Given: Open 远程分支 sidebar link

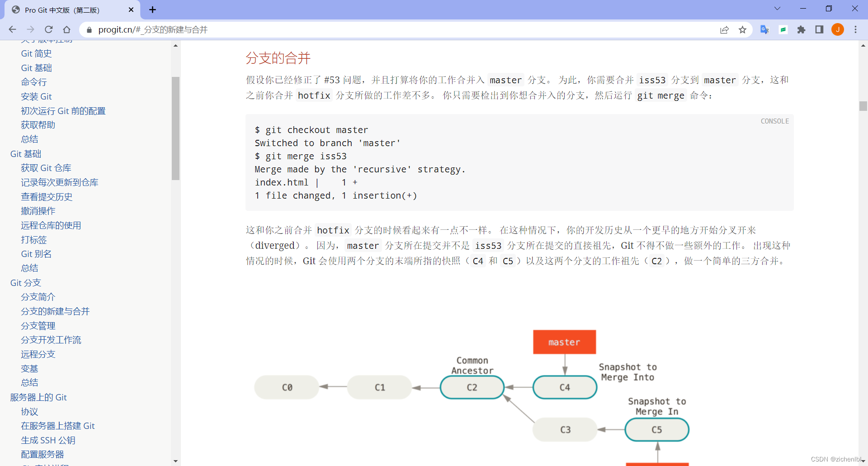Looking at the screenshot, I should click(38, 354).
